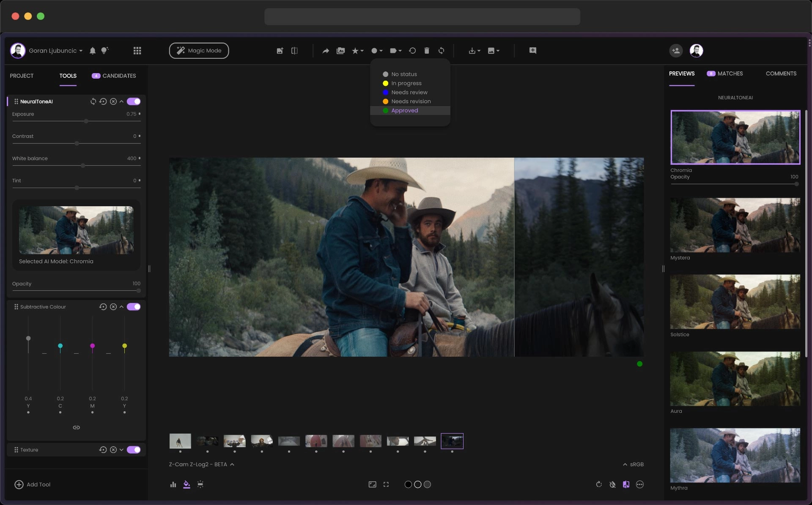Turn off the Texture tool toggle
812x505 pixels.
coord(134,450)
